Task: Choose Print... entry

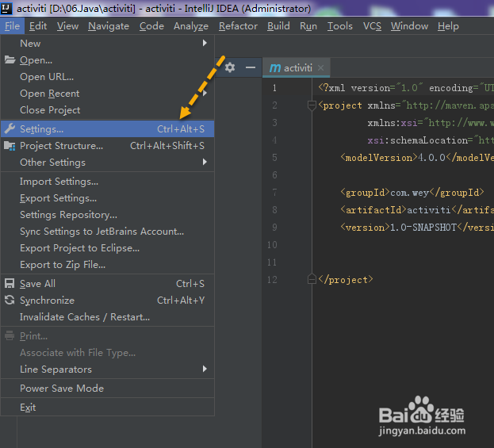Action: pos(107,336)
